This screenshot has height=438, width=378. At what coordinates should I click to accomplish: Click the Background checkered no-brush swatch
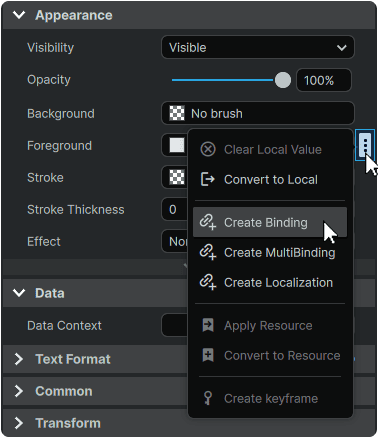177,113
